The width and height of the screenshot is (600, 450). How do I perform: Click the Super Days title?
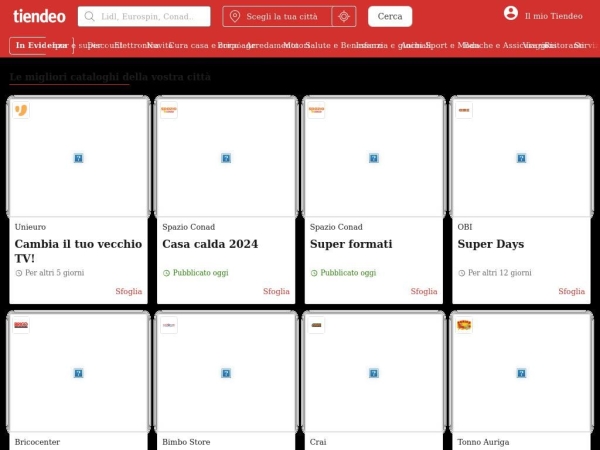tap(491, 244)
